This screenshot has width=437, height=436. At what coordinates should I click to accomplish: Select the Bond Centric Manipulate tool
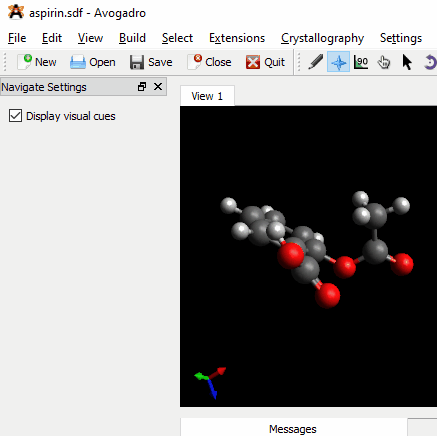pyautogui.click(x=361, y=62)
